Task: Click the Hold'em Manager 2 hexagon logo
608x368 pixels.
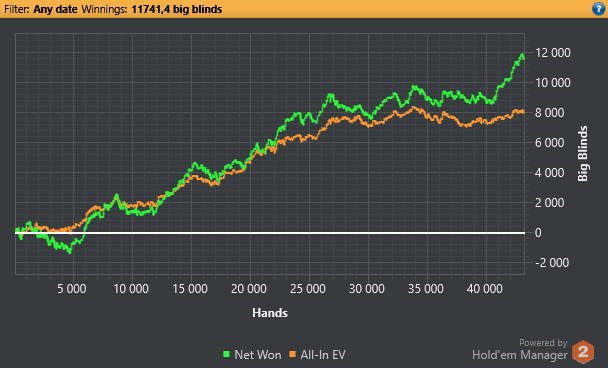Action: (x=583, y=352)
